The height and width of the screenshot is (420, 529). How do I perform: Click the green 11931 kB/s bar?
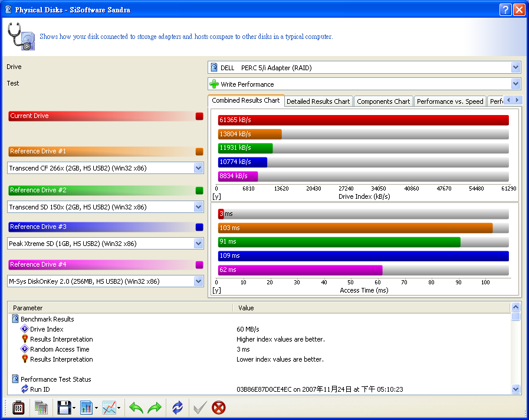coord(245,147)
